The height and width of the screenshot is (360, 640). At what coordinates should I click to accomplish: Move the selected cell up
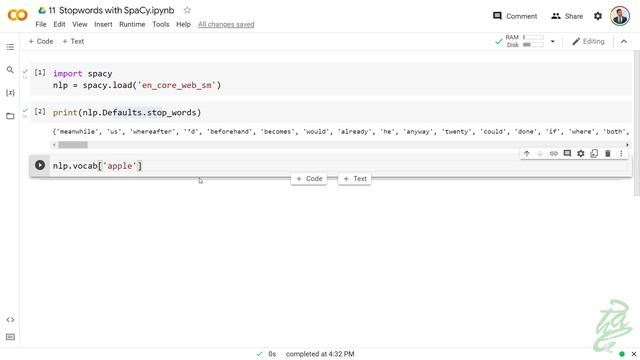click(x=527, y=153)
